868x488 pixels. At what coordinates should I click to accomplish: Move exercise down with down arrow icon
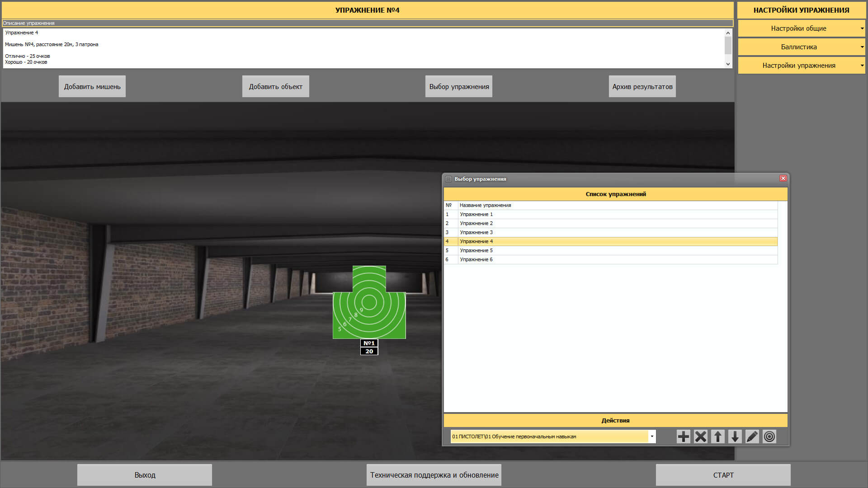(x=735, y=436)
